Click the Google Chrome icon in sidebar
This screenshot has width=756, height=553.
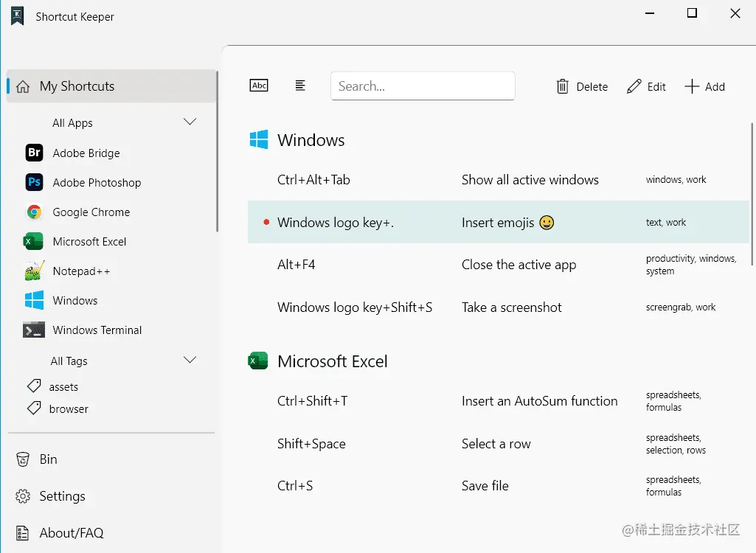[34, 212]
